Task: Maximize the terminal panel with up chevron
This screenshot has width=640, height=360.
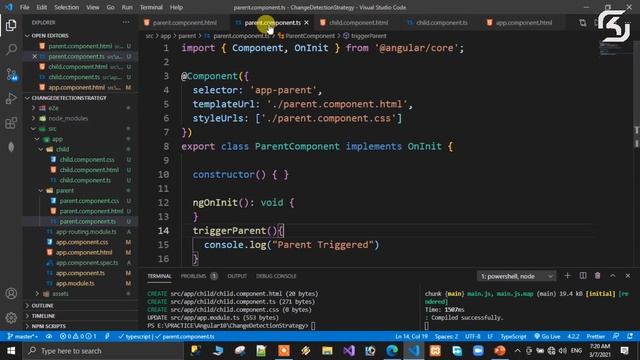Action: [x=613, y=276]
